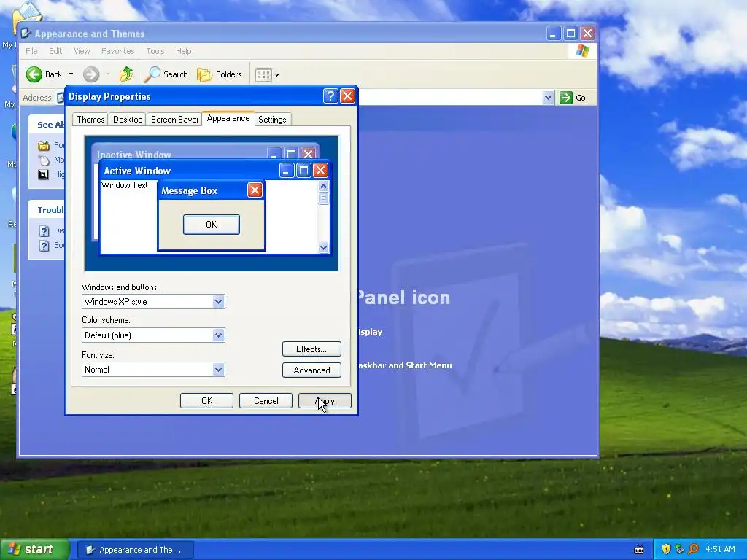The width and height of the screenshot is (747, 560).
Task: Open the File menu
Action: click(31, 51)
